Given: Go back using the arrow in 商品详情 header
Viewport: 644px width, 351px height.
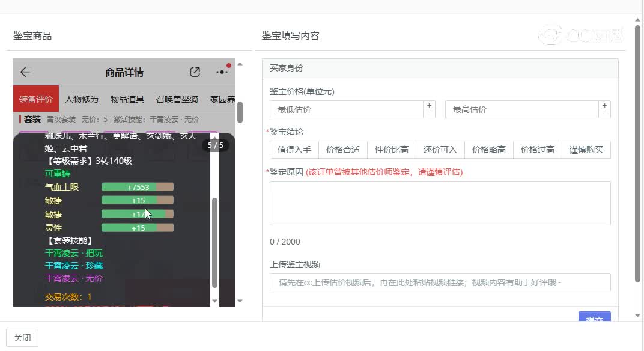Looking at the screenshot, I should (25, 72).
